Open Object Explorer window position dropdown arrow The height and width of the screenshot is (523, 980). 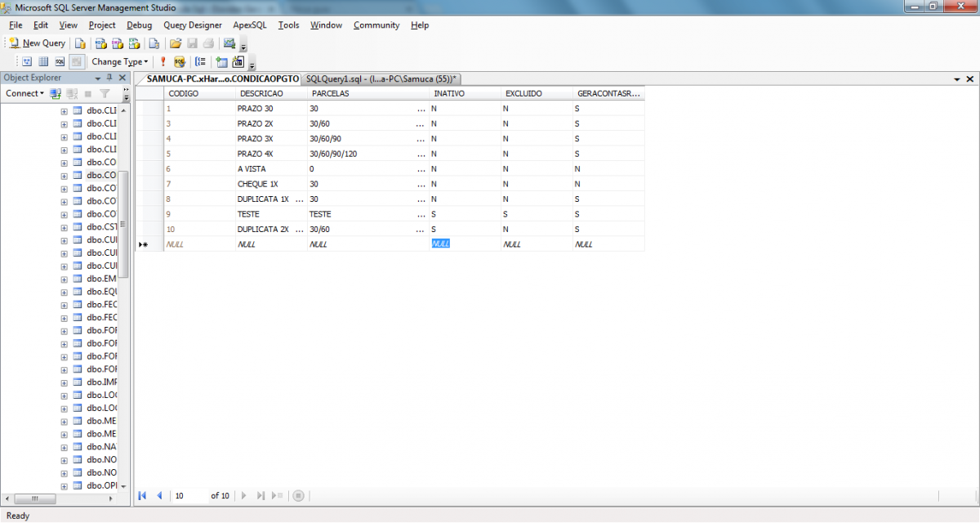click(x=99, y=78)
